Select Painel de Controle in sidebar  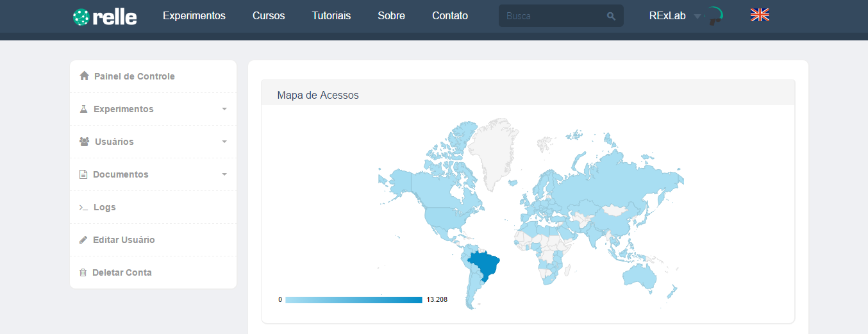point(153,76)
